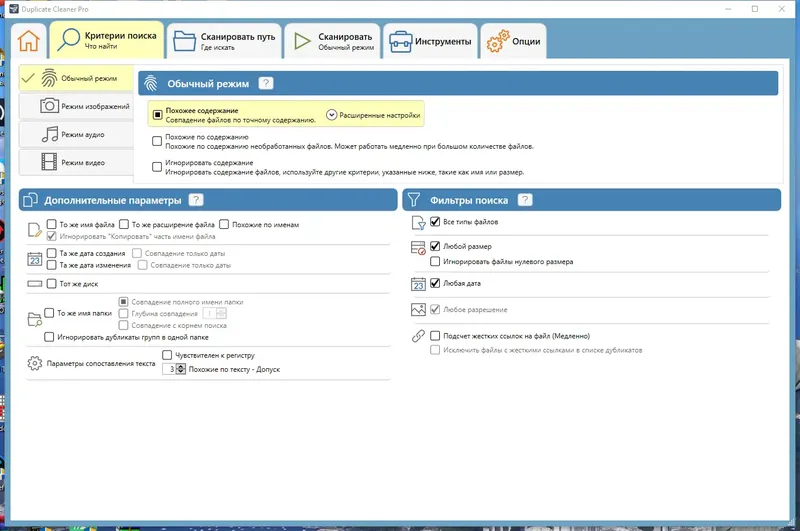Viewport: 800px width, 531px height.
Task: Click the image resolution icon beside Любое разрешение
Action: pyautogui.click(x=418, y=310)
